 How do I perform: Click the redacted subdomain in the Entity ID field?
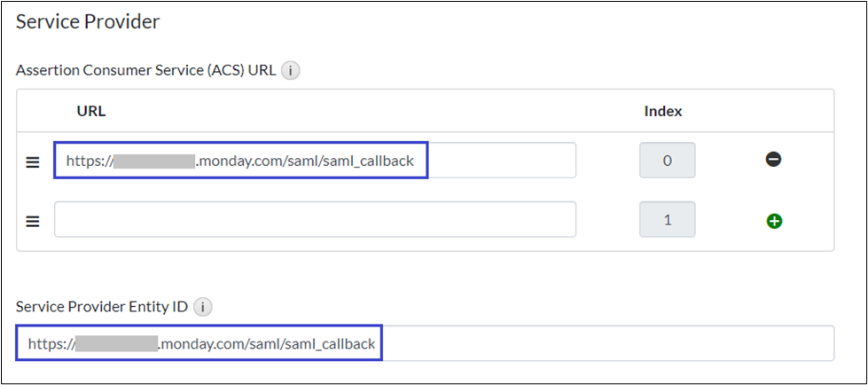click(x=116, y=343)
